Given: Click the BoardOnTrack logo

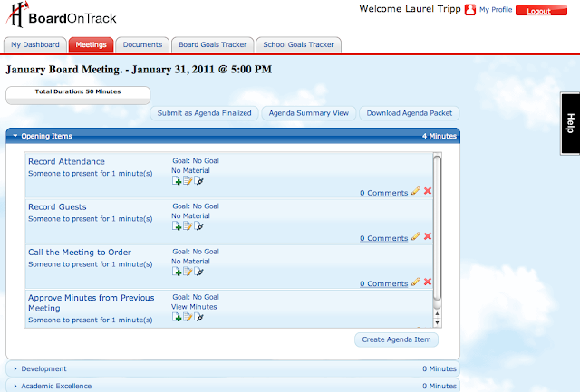Looking at the screenshot, I should coord(62,14).
